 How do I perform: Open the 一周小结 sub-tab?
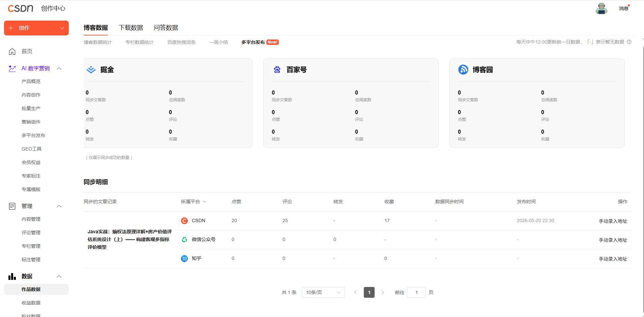coord(218,42)
